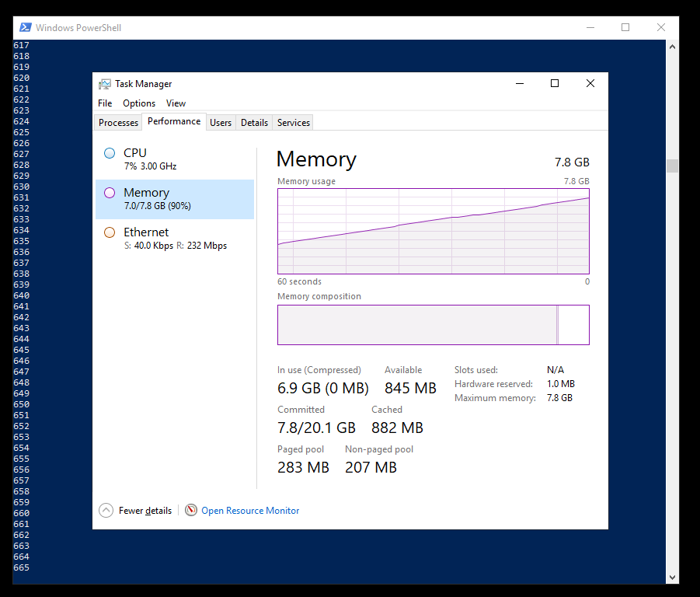Click the Resource Monitor gauge icon
The width and height of the screenshot is (700, 597).
[x=191, y=510]
